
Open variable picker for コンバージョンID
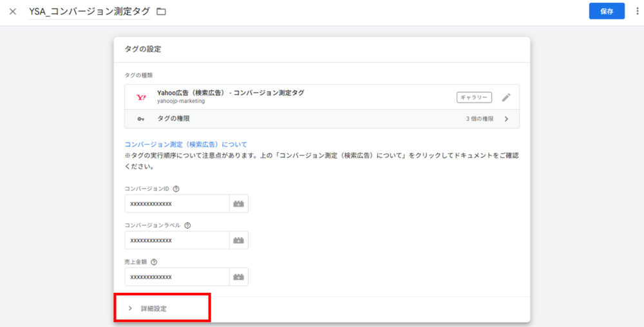click(x=239, y=204)
